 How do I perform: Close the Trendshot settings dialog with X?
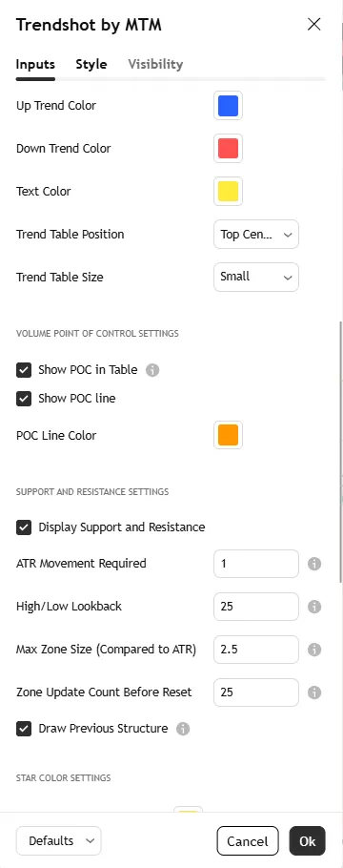pos(314,25)
